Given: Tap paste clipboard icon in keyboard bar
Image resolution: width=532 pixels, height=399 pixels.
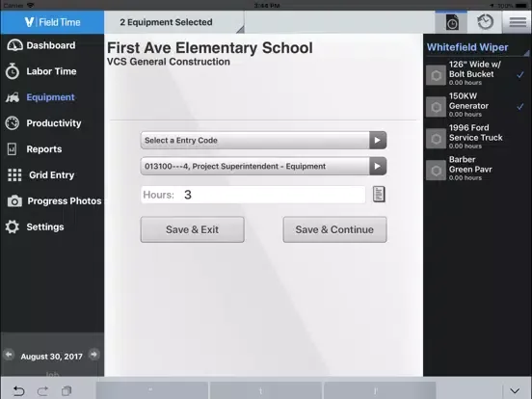Looking at the screenshot, I should click(66, 391).
